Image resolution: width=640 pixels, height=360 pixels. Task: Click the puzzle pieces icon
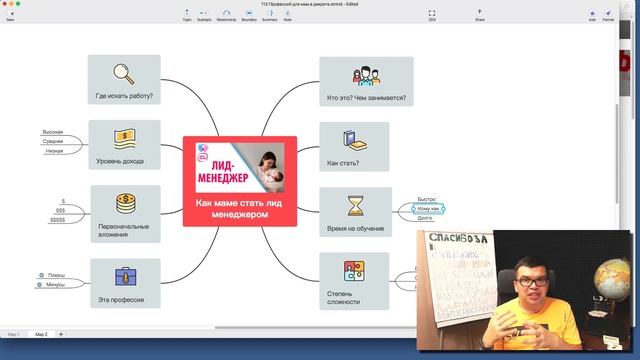pos(354,271)
